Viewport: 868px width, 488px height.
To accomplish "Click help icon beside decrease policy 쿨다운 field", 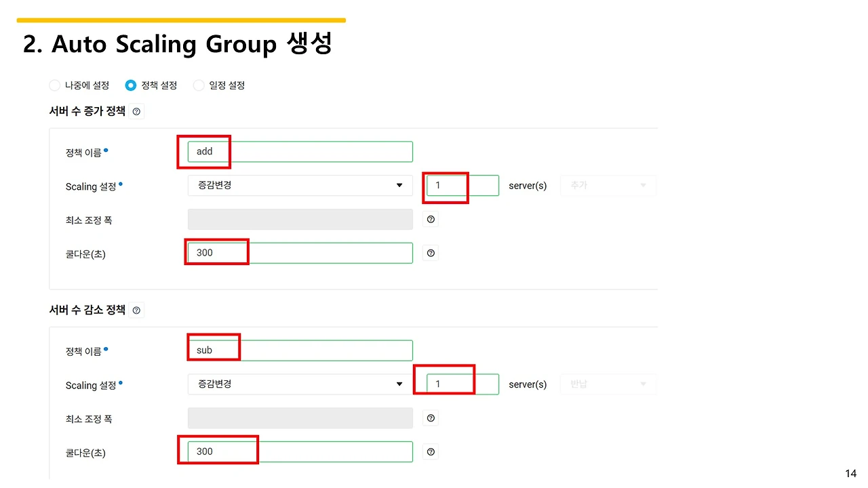I will pos(431,451).
